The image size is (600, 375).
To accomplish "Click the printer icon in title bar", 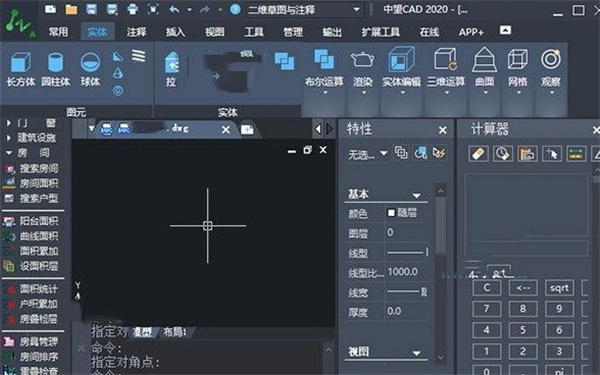I will pyautogui.click(x=132, y=9).
